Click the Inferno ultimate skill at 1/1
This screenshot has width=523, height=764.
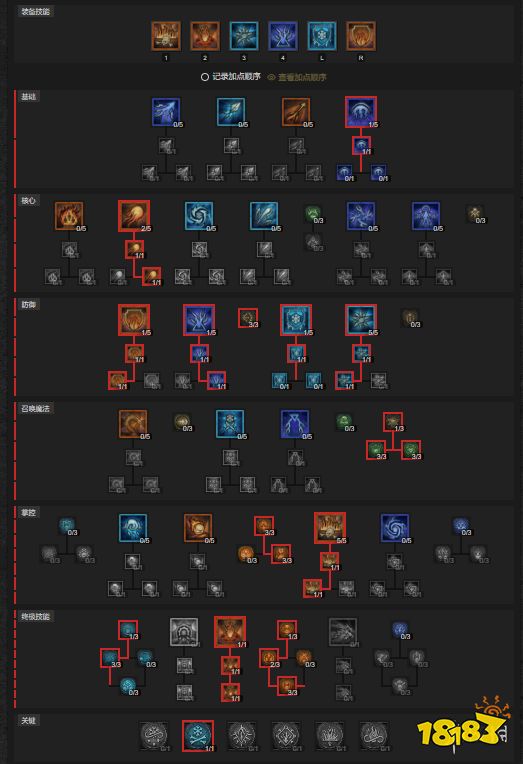click(x=230, y=632)
